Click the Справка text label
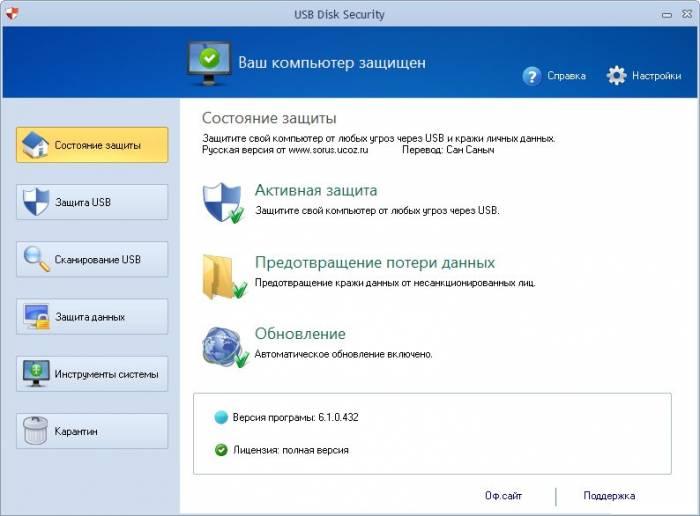The image size is (700, 516). (567, 76)
